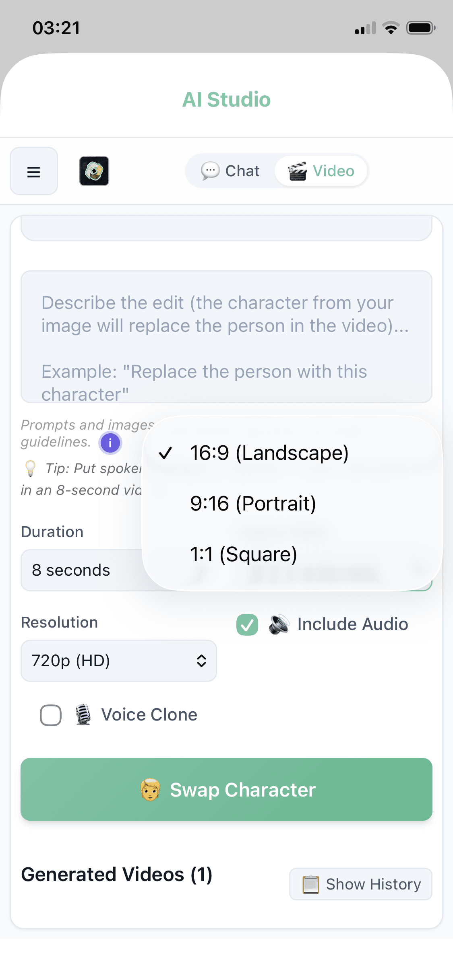Click the lightbulb tip icon
Image resolution: width=453 pixels, height=980 pixels.
(x=31, y=468)
